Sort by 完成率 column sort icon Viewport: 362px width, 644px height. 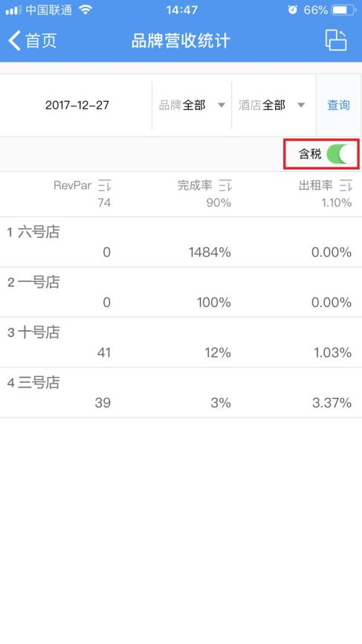(x=225, y=186)
